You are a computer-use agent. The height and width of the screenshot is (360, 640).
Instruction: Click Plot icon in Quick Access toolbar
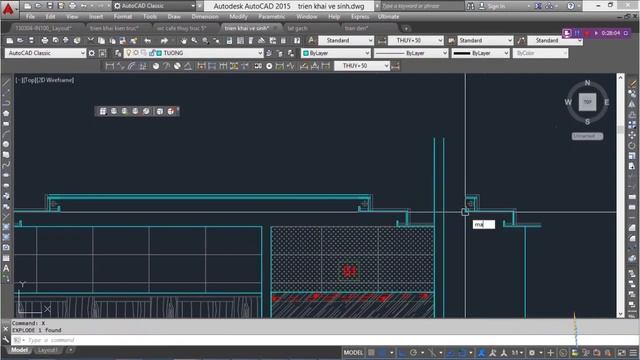pos(72,6)
